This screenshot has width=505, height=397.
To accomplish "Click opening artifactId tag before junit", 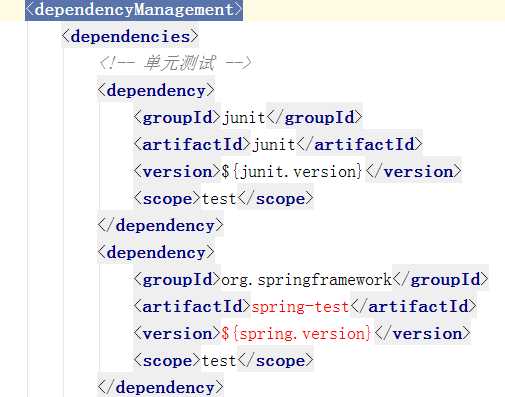I will [x=192, y=145].
